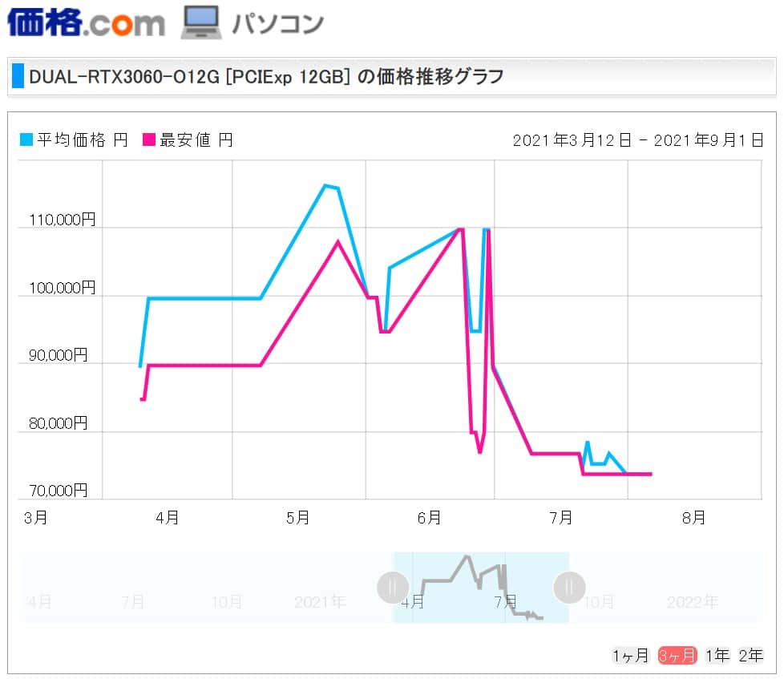Viewport: 784px width, 679px height.
Task: Click the blue average price peak in May
Action: pyautogui.click(x=325, y=185)
